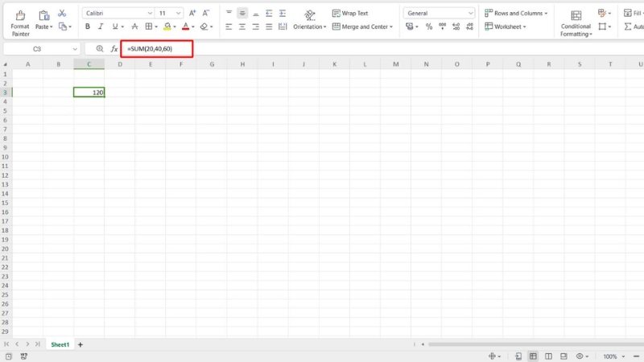Click the Format Painter icon

pos(19,15)
